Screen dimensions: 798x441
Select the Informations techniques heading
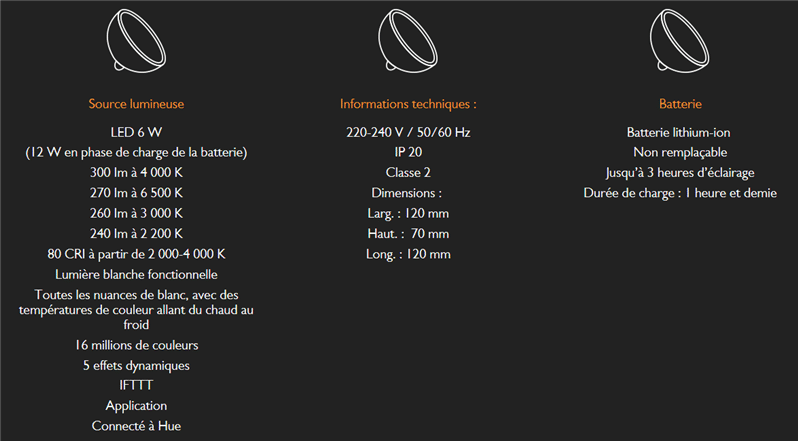point(408,104)
